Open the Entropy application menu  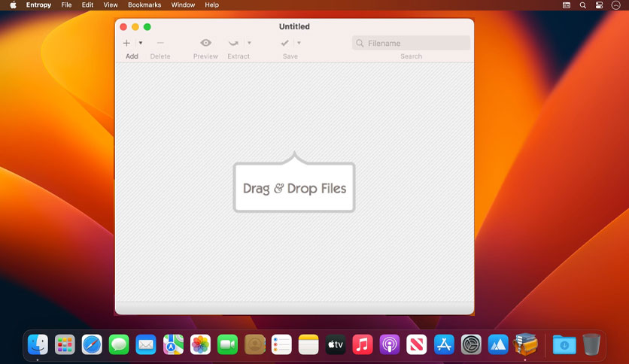click(38, 5)
